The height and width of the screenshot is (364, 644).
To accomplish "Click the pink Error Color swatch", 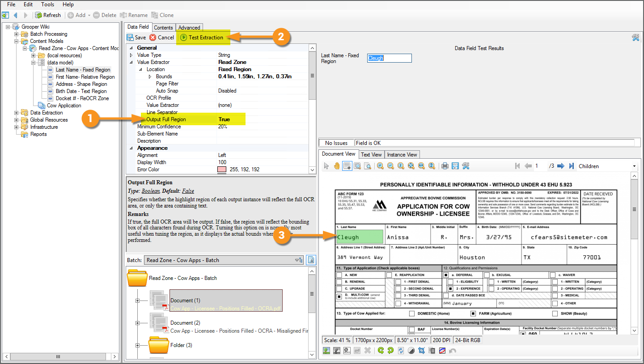I will (222, 169).
